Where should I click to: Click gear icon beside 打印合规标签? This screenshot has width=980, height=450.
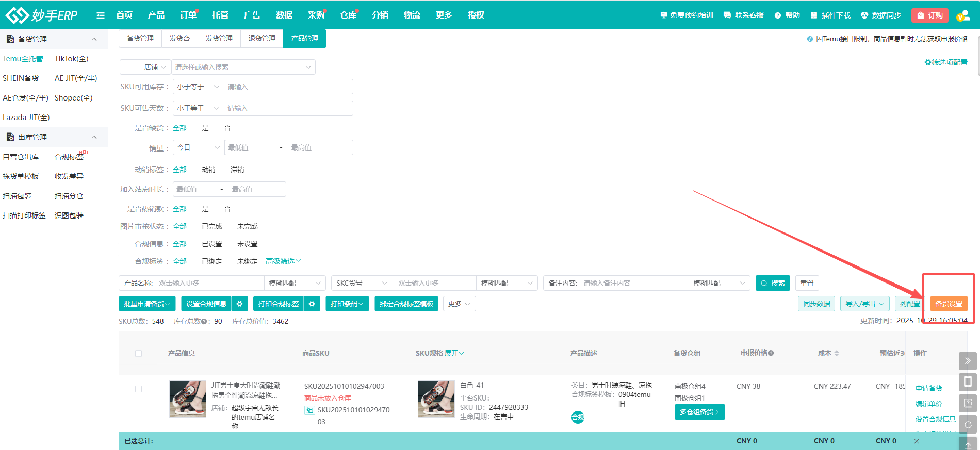pos(312,304)
